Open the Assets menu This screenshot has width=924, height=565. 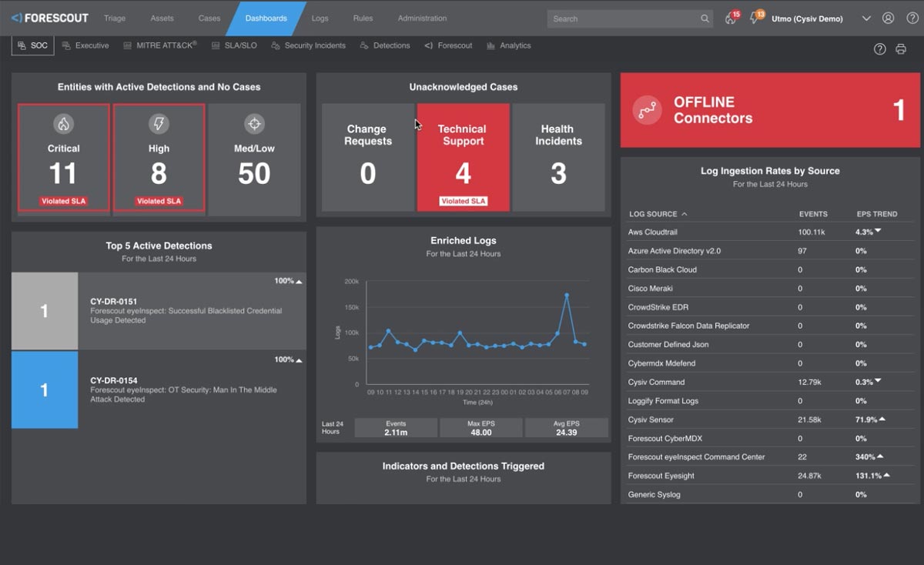point(162,18)
